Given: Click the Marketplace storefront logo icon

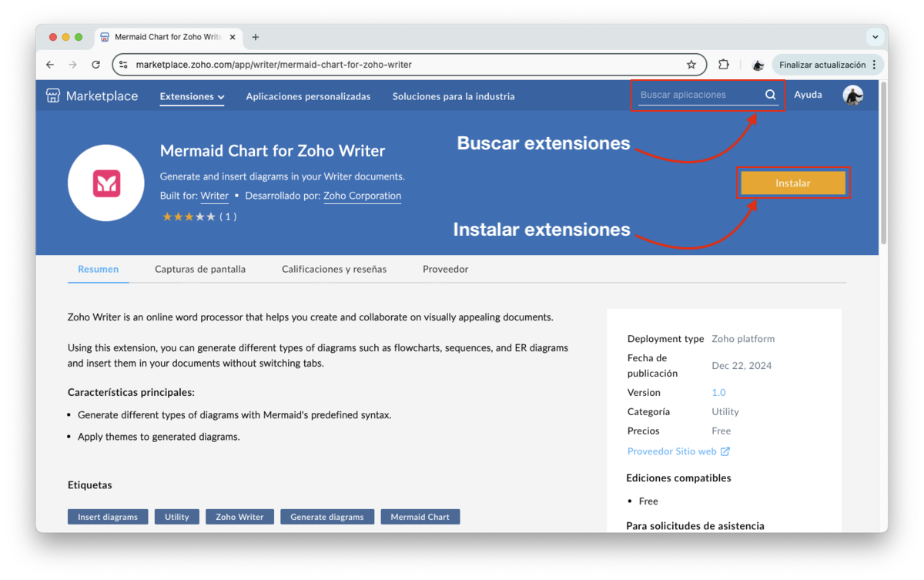Looking at the screenshot, I should tap(52, 96).
